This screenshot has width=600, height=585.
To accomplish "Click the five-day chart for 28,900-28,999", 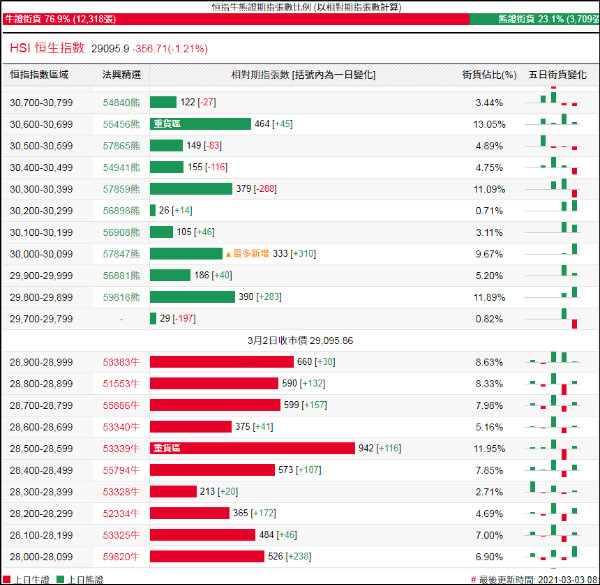I will click(x=552, y=358).
